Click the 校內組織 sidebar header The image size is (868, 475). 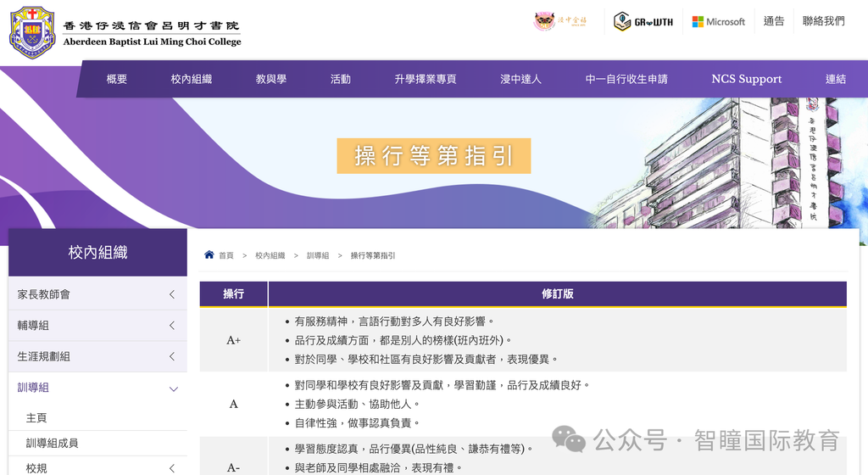coord(98,253)
